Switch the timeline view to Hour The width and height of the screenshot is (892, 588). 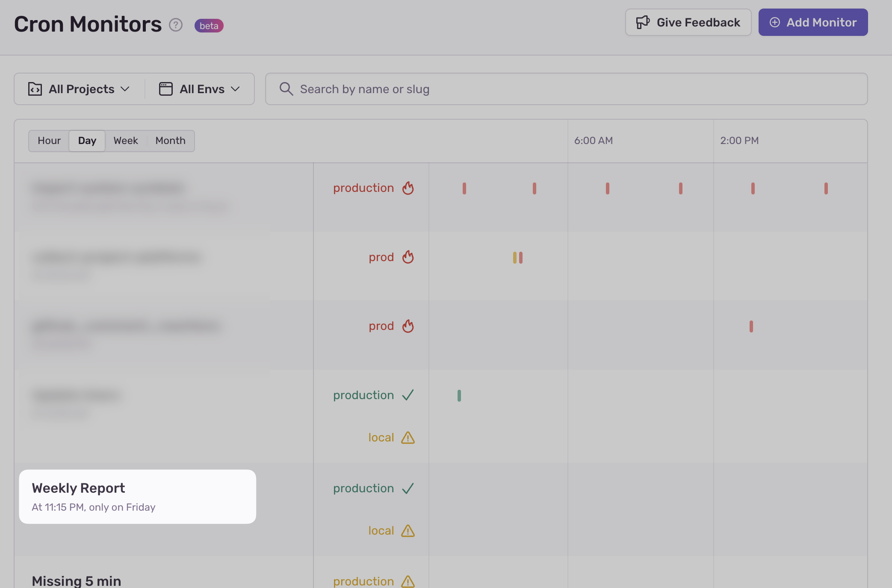[49, 141]
